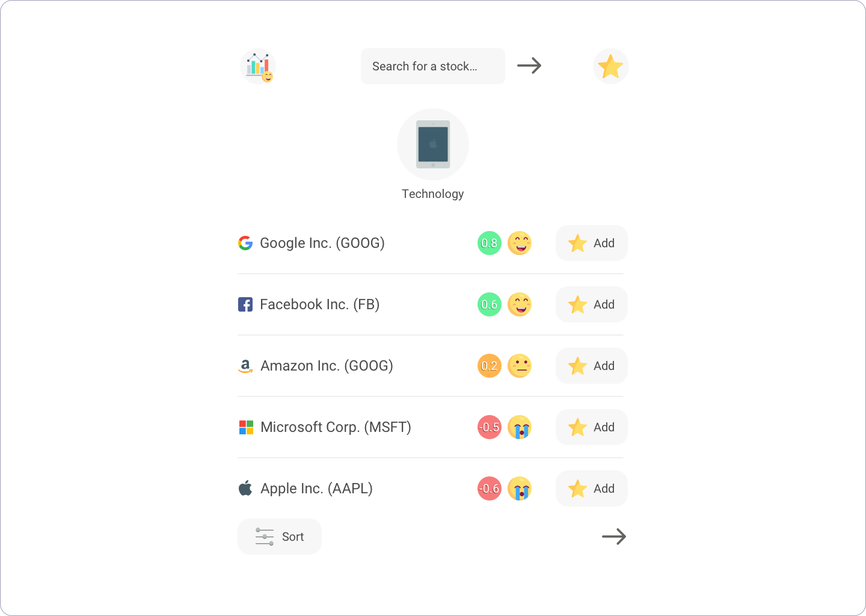Add Google Inc. to favorites
Image resolution: width=866 pixels, height=616 pixels.
[592, 243]
